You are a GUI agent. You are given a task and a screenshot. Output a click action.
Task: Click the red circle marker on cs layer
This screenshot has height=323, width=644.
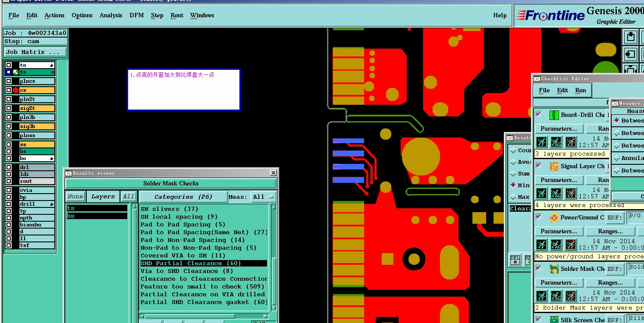(16, 90)
